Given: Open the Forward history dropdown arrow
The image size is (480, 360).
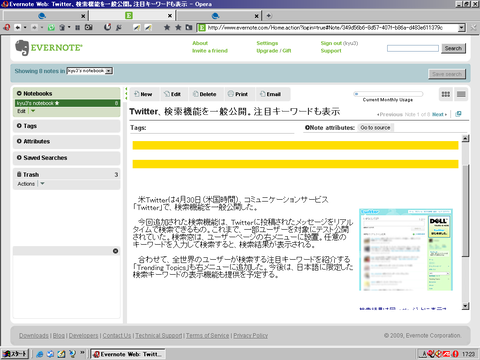Looking at the screenshot, I should [x=42, y=27].
